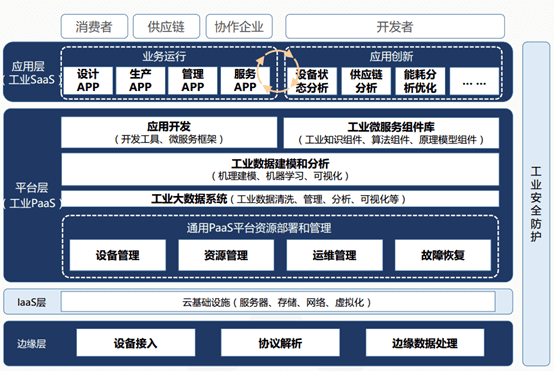Select the 协作企业 box
The image size is (554, 371).
click(x=239, y=26)
